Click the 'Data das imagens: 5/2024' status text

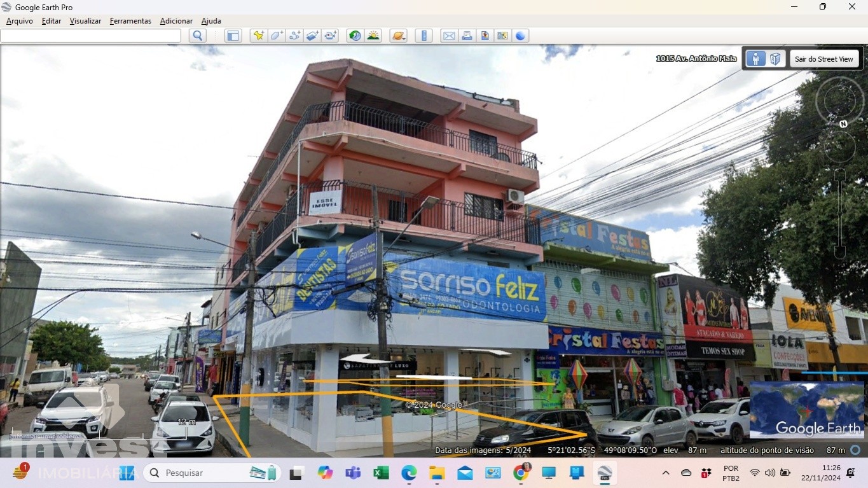[483, 450]
